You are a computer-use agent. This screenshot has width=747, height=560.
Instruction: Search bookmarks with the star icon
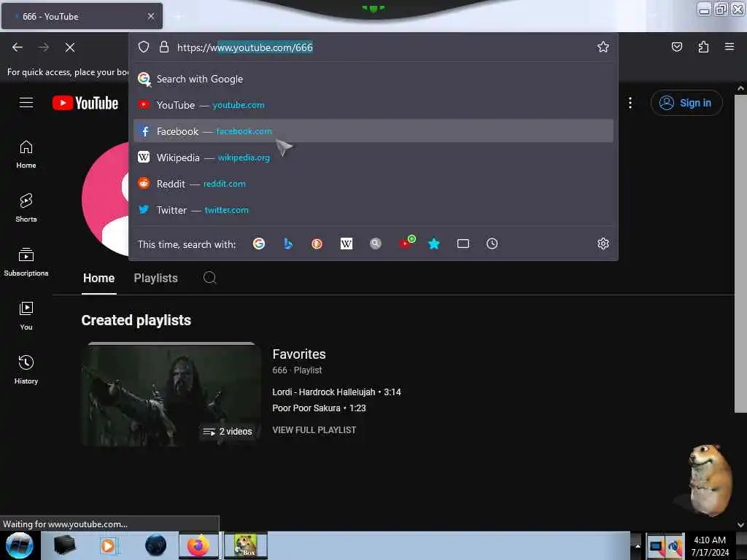click(x=433, y=244)
